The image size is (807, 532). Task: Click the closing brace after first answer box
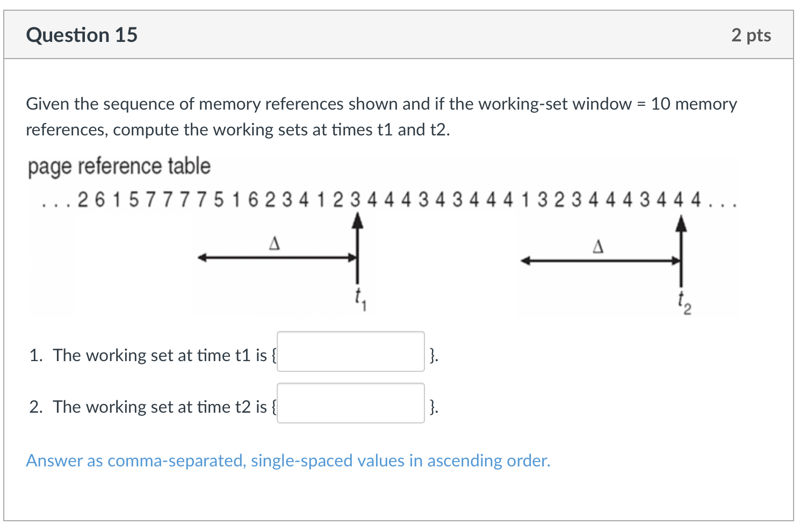tap(433, 355)
